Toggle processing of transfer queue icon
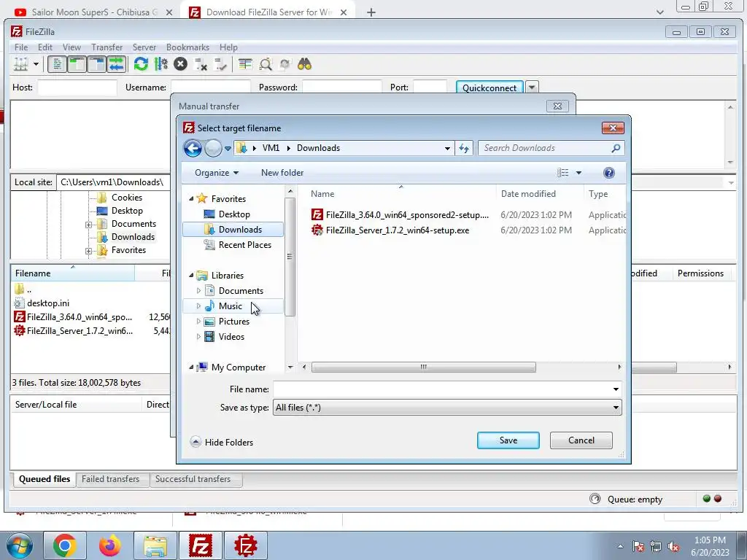This screenshot has width=747, height=560. click(161, 64)
